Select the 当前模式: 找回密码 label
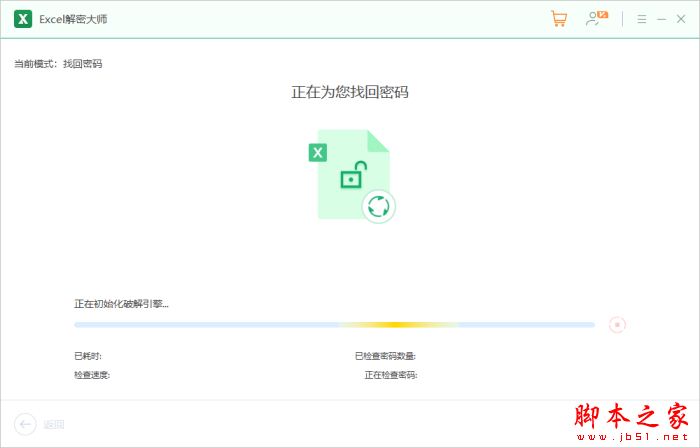The height and width of the screenshot is (448, 700). [x=58, y=64]
